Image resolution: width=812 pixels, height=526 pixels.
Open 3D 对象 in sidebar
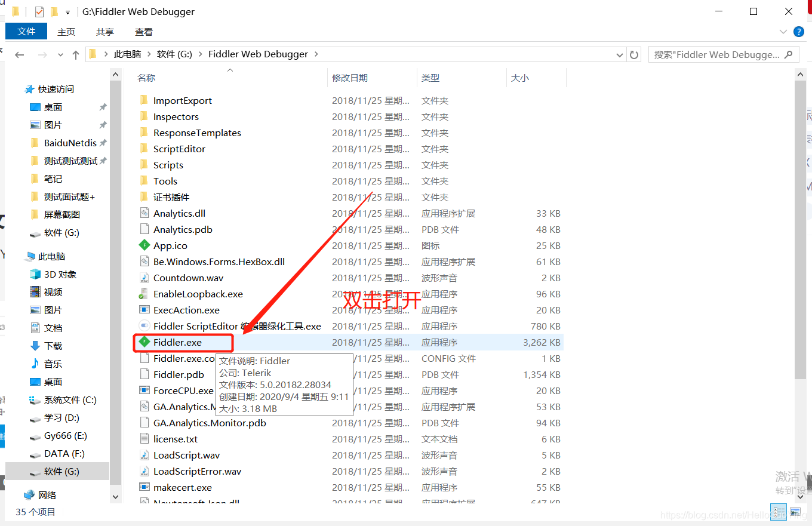pyautogui.click(x=60, y=274)
